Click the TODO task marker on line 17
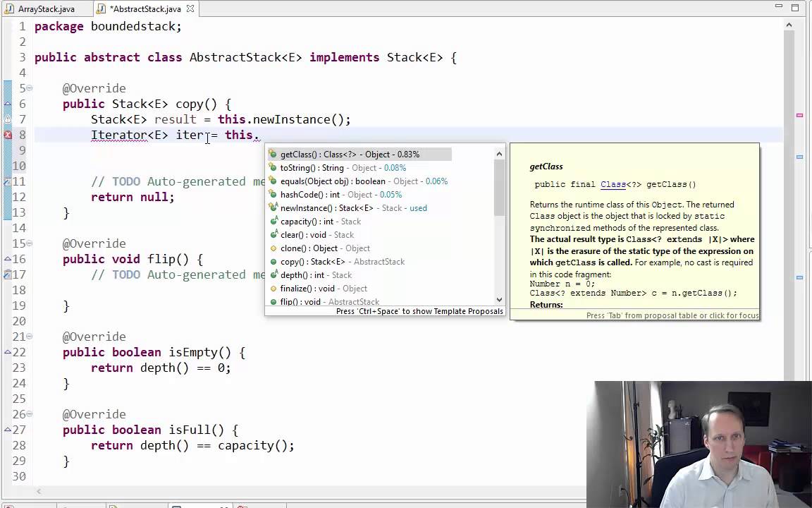This screenshot has width=812, height=508. click(x=8, y=274)
